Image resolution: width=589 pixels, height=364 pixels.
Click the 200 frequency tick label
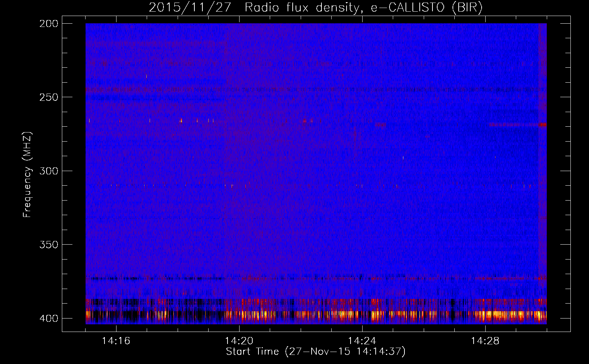pos(49,24)
